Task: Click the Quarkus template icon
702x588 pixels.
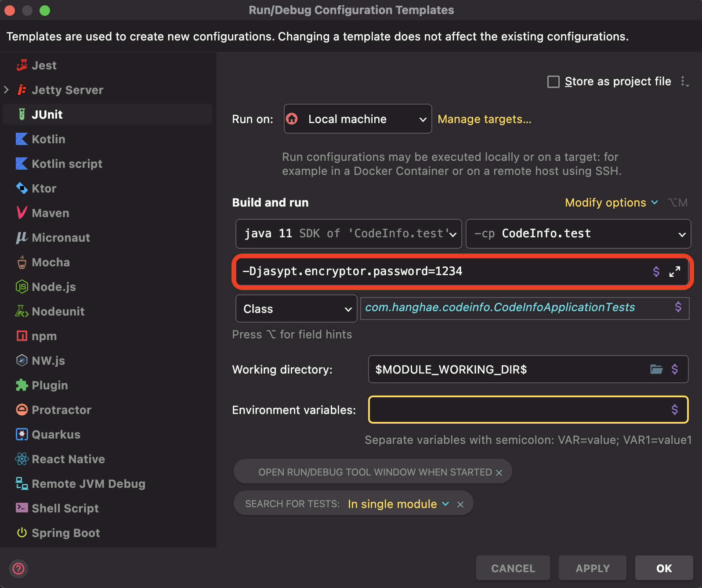Action: click(22, 435)
